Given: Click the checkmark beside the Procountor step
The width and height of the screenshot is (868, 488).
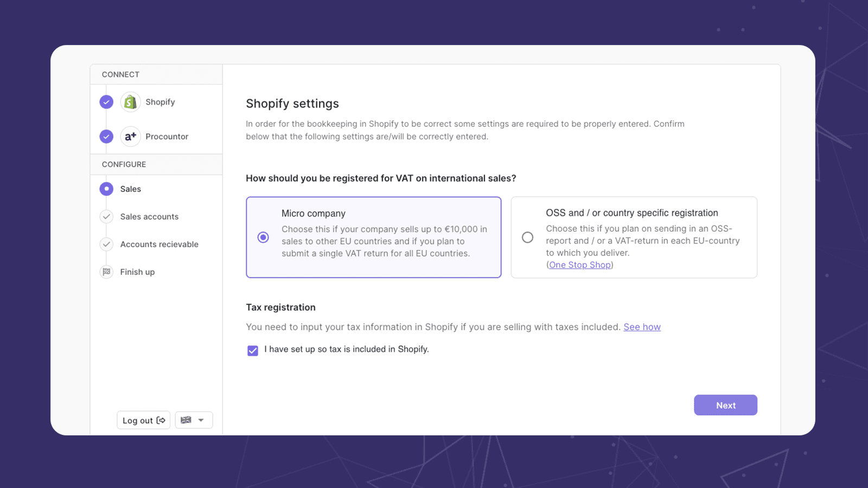Looking at the screenshot, I should 106,137.
